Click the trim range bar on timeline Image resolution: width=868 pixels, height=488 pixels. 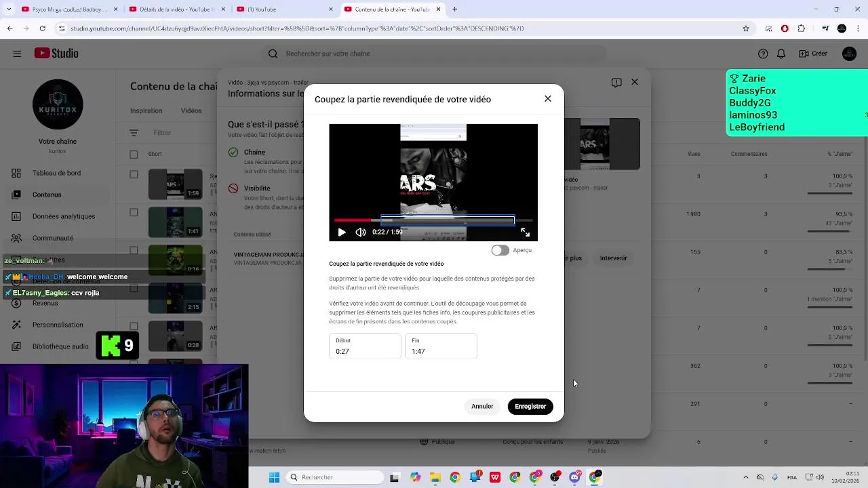tap(448, 220)
